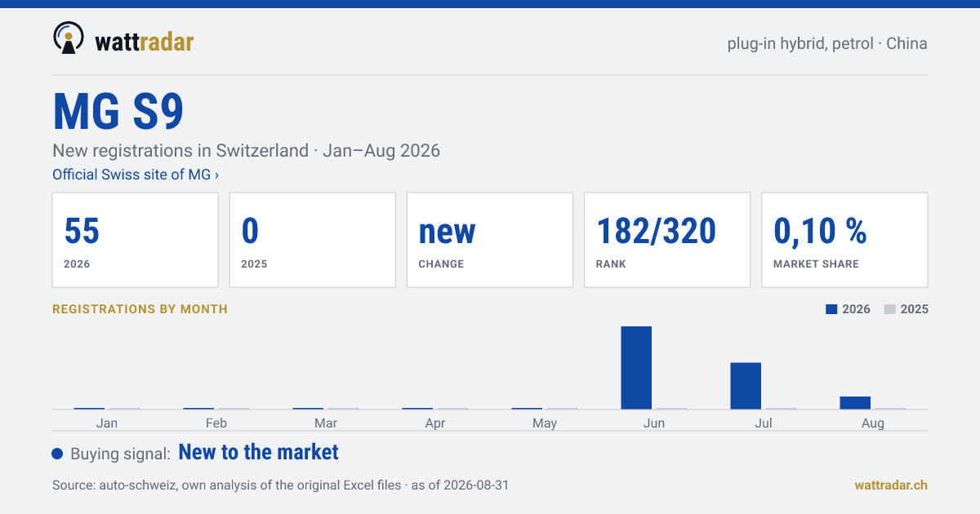Click the plug-in hybrid, petrol · China tag

point(827,43)
